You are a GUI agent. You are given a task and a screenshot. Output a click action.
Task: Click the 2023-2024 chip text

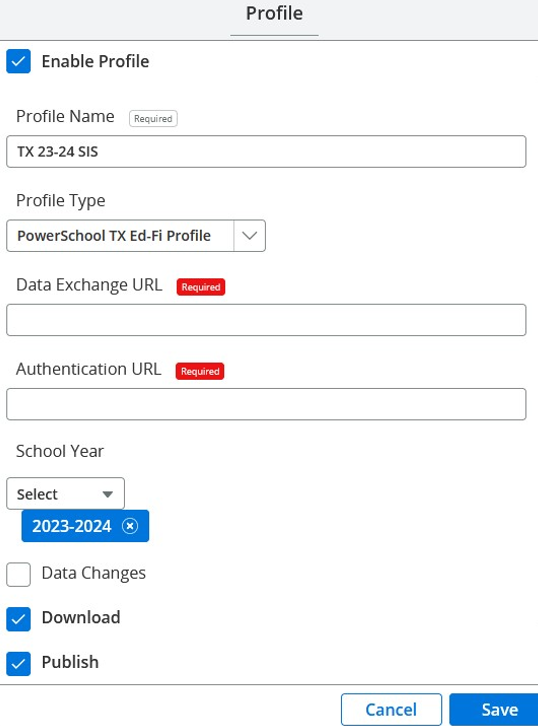[x=72, y=526]
